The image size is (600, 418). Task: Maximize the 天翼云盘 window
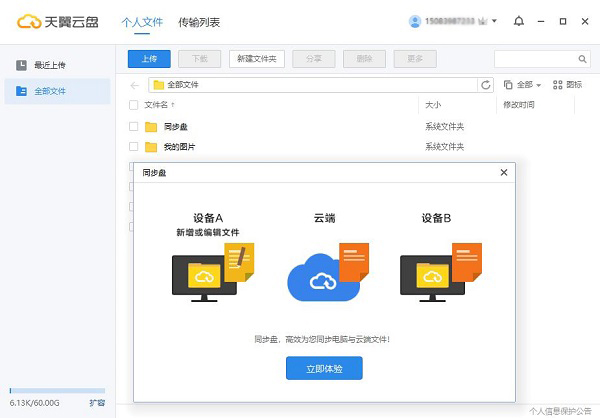563,21
